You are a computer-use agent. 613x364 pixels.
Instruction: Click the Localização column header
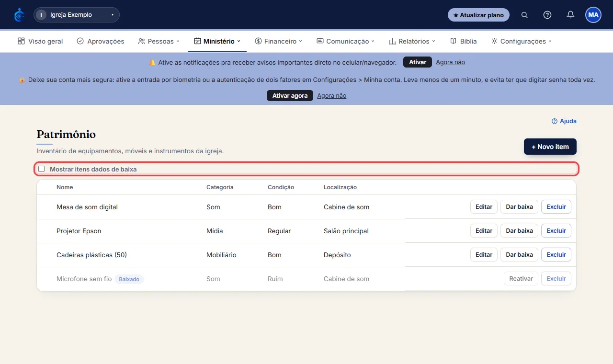click(340, 187)
